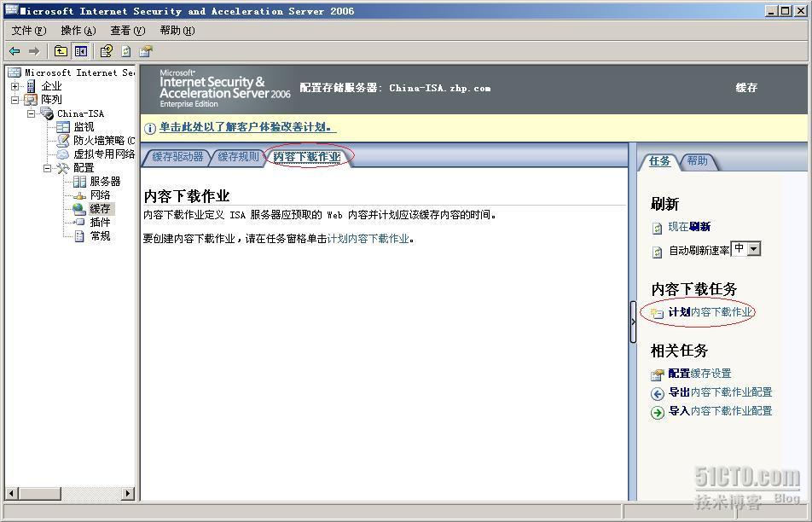Viewport: 812px width, 522px height.
Task: Select the China-ISA tree item label
Action: pyautogui.click(x=80, y=113)
